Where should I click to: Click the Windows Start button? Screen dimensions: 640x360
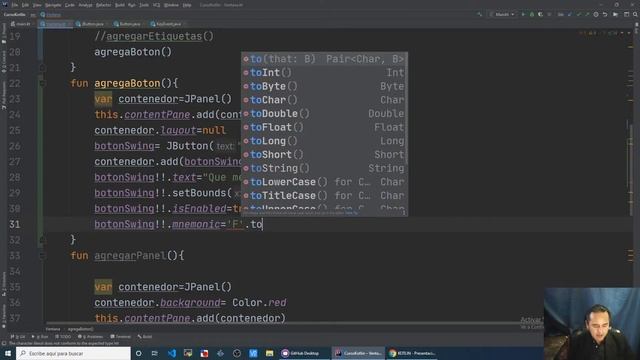click(x=8, y=353)
